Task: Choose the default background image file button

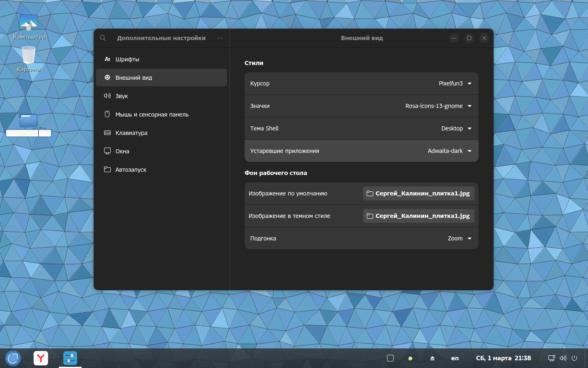Action: click(x=419, y=193)
